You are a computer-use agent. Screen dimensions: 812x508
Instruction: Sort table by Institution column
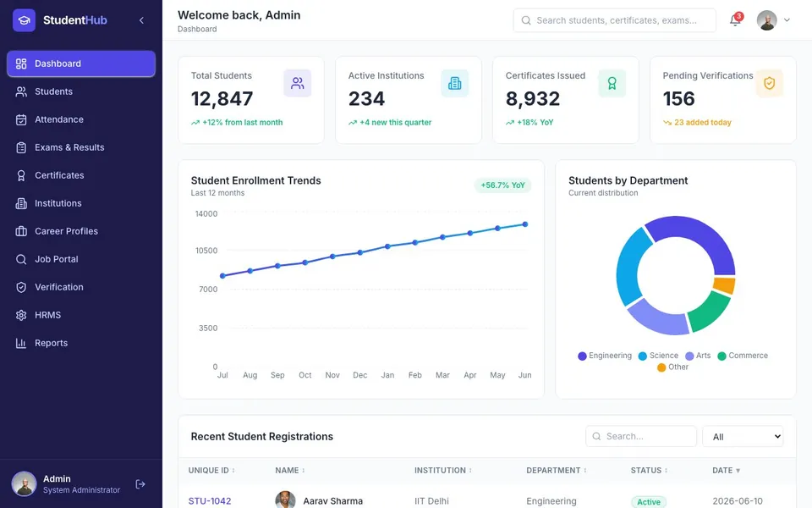pos(443,471)
